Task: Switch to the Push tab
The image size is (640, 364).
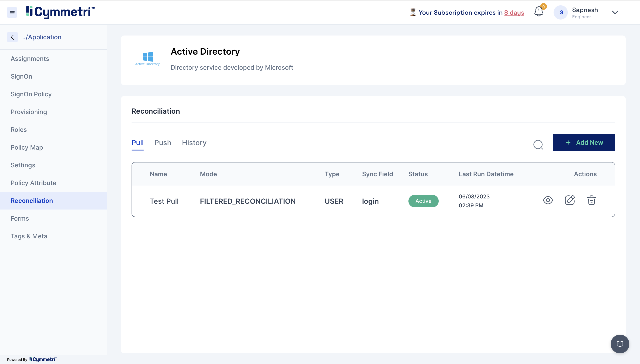Action: pos(163,143)
